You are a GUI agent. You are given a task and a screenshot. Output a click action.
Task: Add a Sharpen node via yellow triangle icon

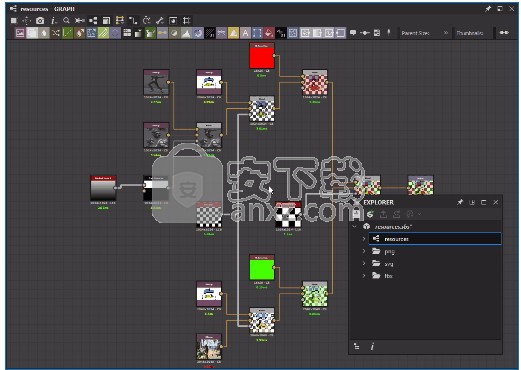[233, 33]
